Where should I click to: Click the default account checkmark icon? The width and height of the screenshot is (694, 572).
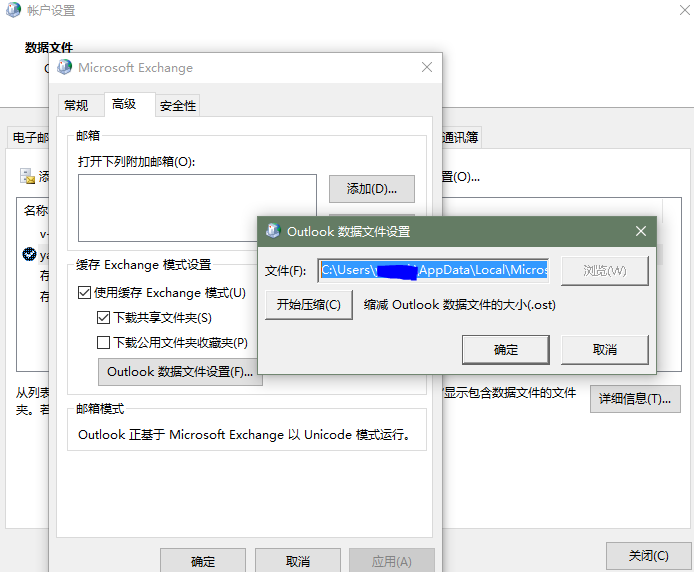pos(29,254)
